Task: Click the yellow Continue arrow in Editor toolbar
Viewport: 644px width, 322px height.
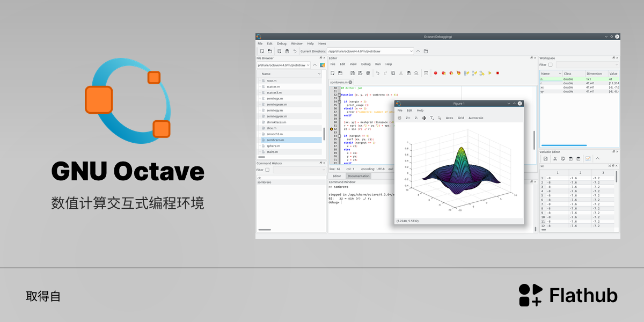Action: pos(490,73)
